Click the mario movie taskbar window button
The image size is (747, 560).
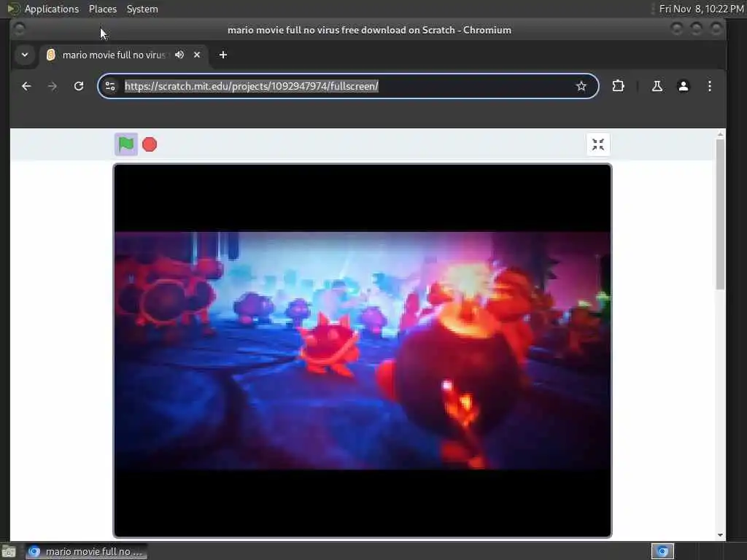(86, 551)
